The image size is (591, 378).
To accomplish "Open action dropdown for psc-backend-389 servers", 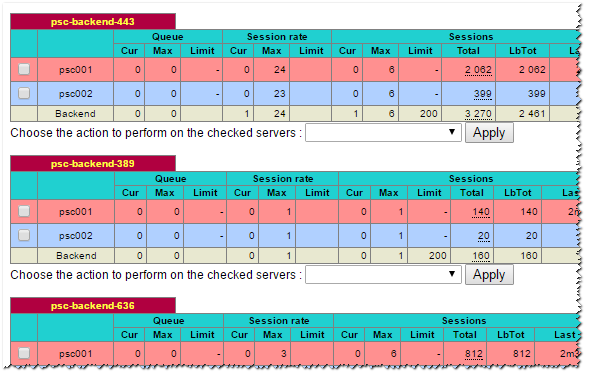I will click(x=383, y=275).
